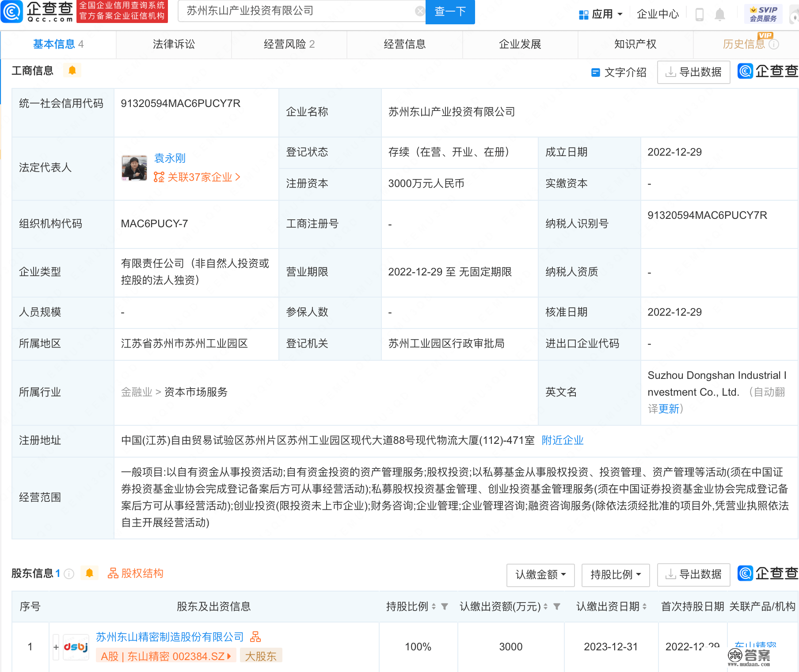Expand 关联37家企业 link
This screenshot has width=799, height=672.
pos(197,177)
